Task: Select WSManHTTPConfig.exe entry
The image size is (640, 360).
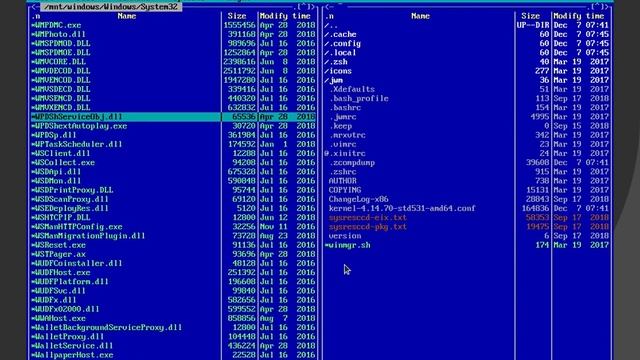Action: [173, 227]
